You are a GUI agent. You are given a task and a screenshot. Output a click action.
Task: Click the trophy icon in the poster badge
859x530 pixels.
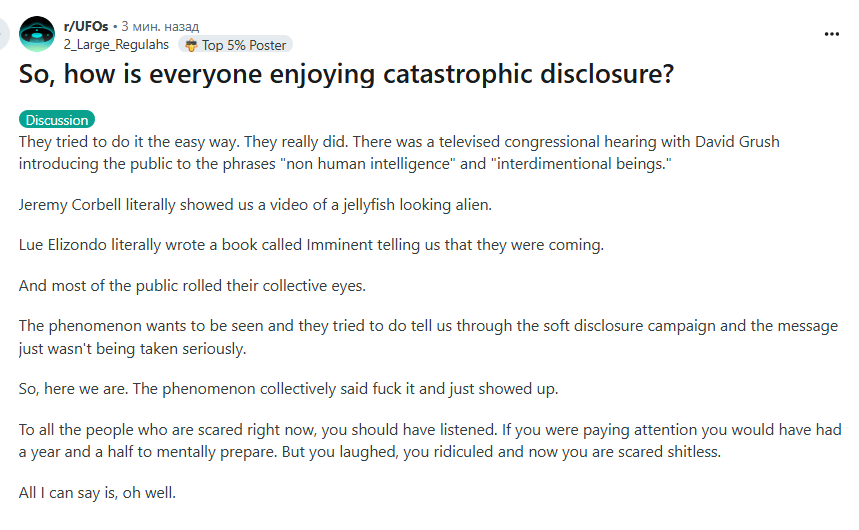click(191, 45)
